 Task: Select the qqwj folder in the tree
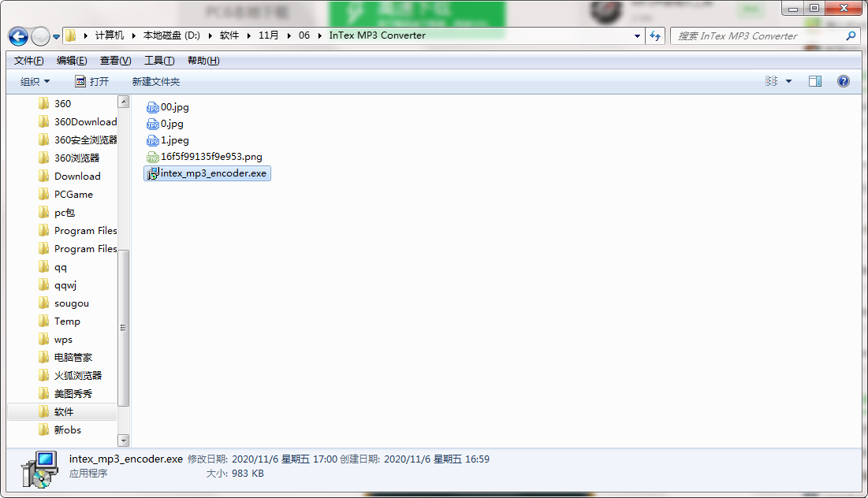(58, 285)
